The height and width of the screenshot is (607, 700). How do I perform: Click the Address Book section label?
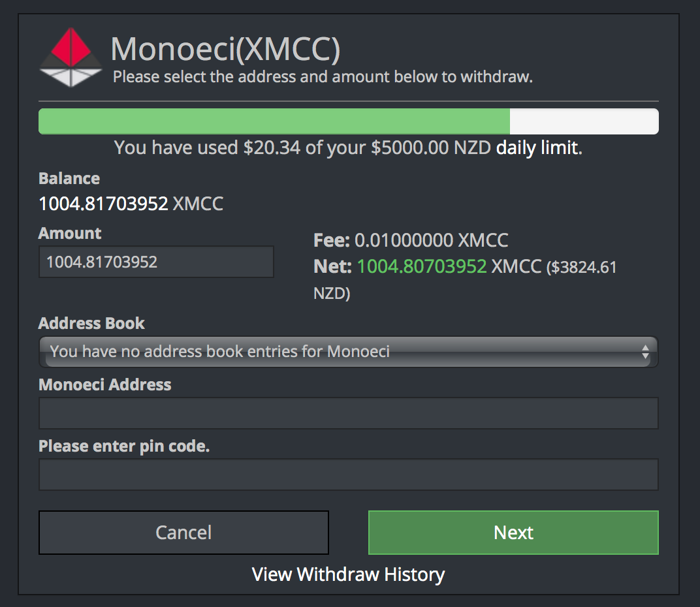pos(91,323)
